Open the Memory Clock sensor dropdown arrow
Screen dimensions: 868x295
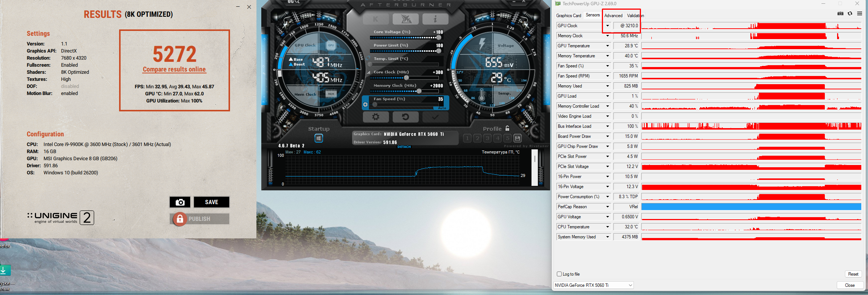[607, 36]
